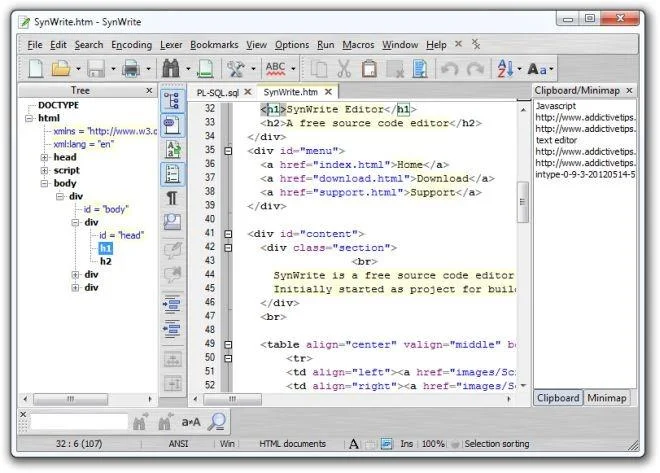The height and width of the screenshot is (473, 660).
Task: Click the indent lines sidebar icon
Action: click(x=172, y=305)
